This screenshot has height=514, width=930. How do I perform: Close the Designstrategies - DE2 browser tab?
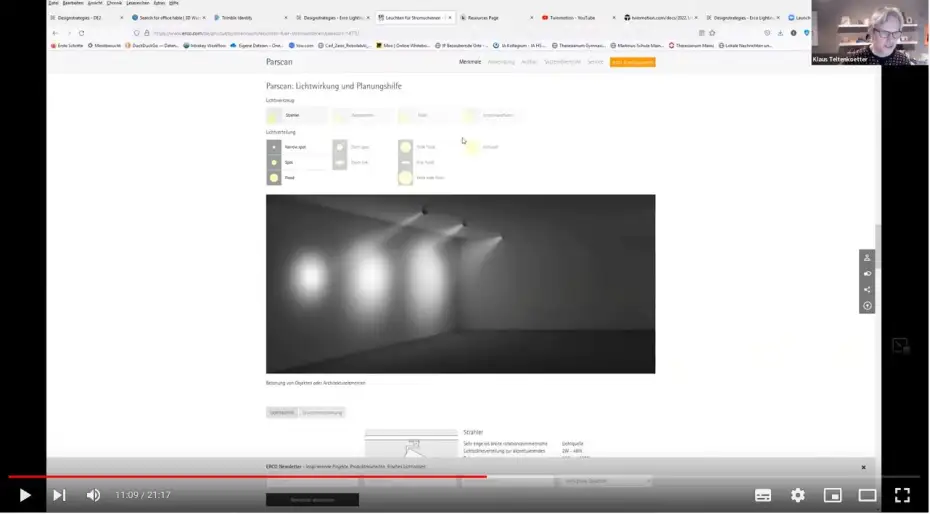click(x=122, y=18)
